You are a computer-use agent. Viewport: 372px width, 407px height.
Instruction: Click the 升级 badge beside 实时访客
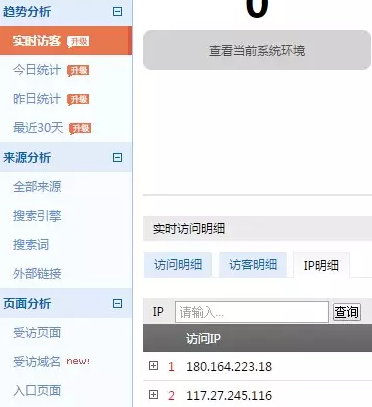click(78, 41)
